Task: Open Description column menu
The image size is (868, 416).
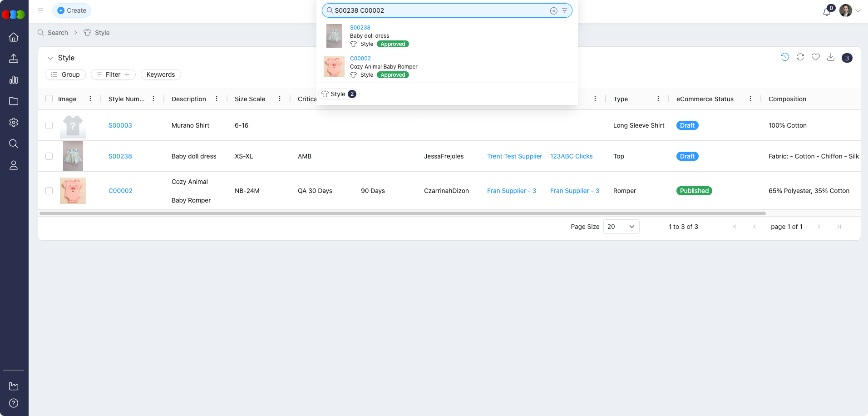Action: click(x=217, y=99)
